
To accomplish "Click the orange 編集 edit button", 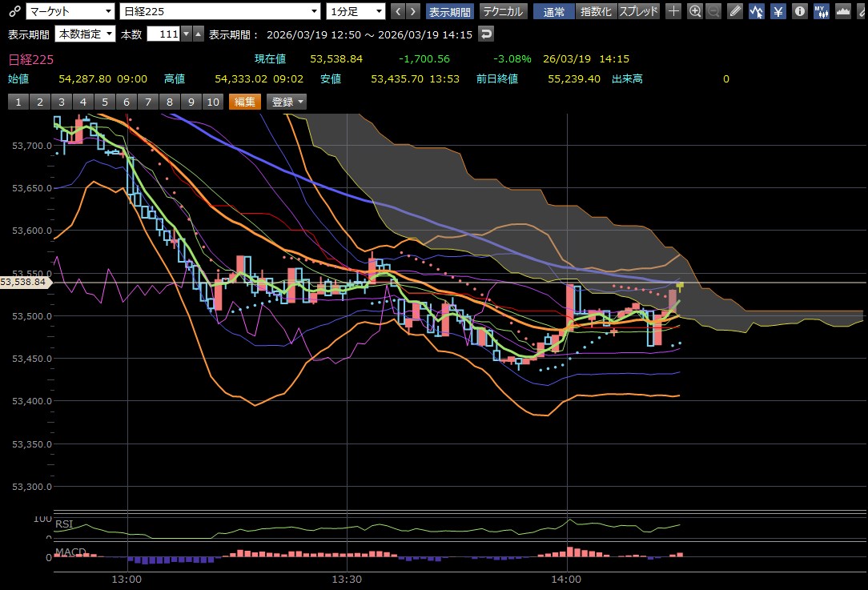I will click(245, 102).
